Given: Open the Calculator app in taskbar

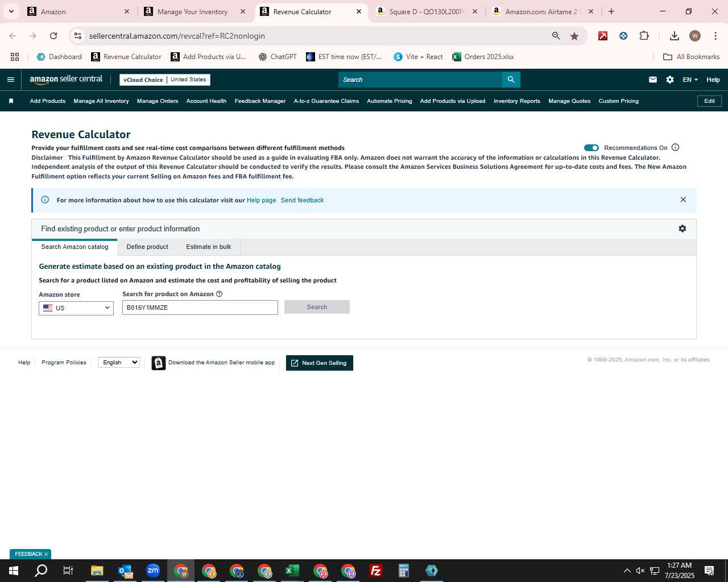Looking at the screenshot, I should point(404,571).
